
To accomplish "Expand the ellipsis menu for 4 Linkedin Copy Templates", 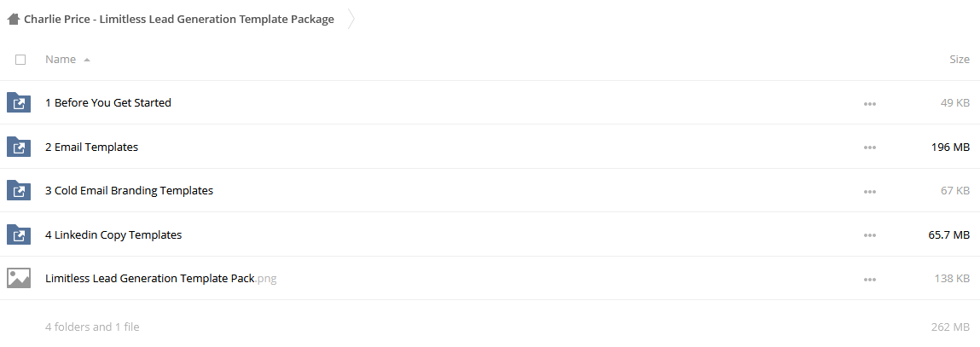I will tap(869, 235).
